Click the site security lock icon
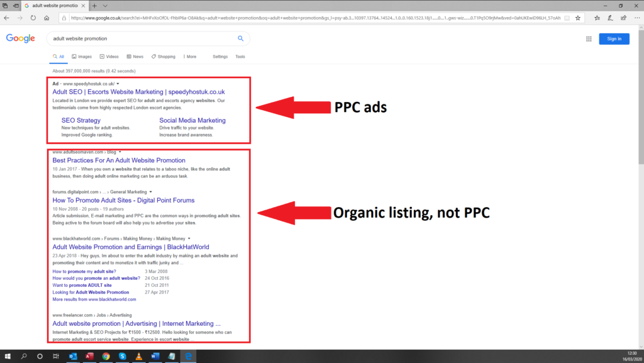The height and width of the screenshot is (363, 644). [x=64, y=18]
